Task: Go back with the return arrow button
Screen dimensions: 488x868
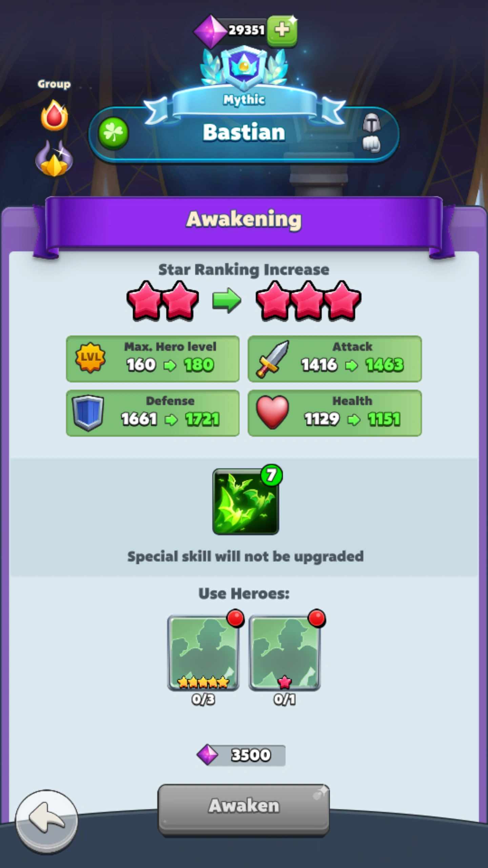Action: (x=47, y=821)
